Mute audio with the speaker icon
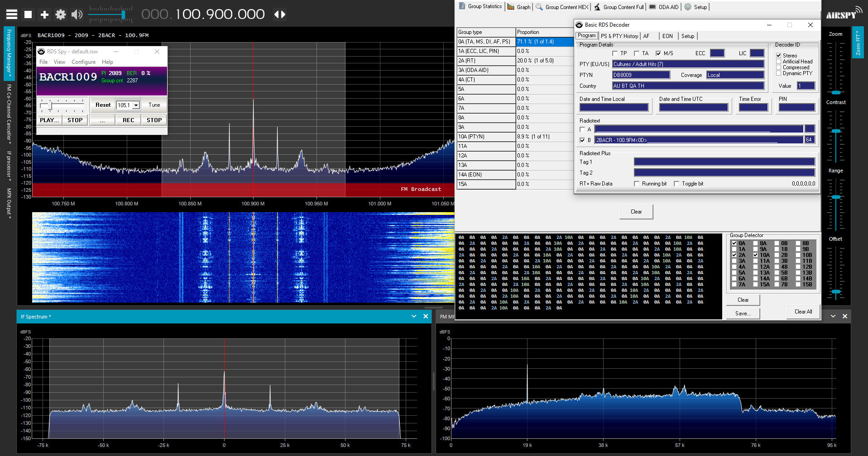 (76, 14)
